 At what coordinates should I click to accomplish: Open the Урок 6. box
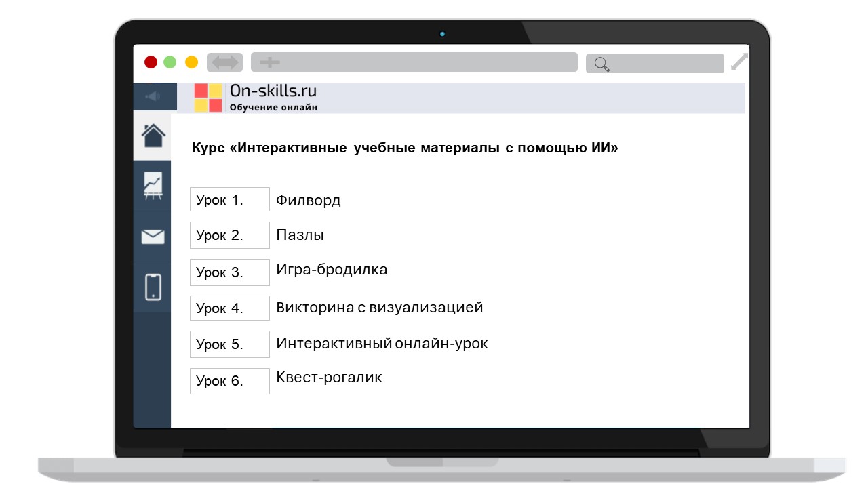tap(230, 381)
